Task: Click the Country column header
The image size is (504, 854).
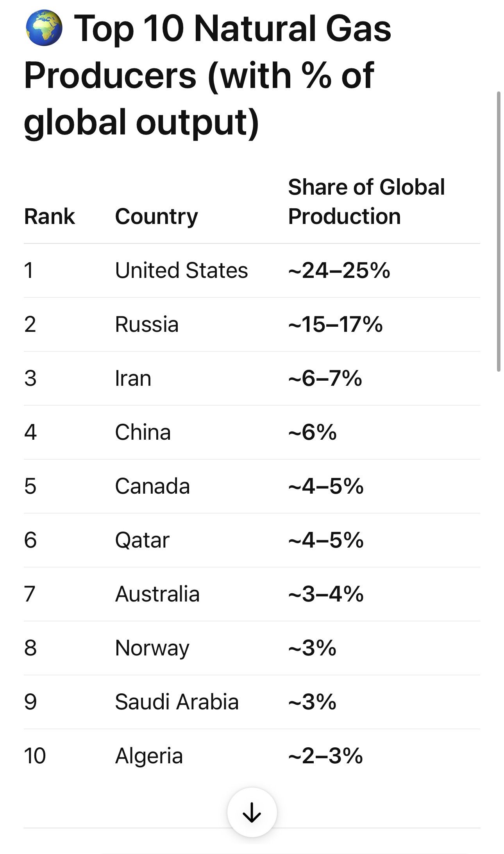Action: (156, 216)
